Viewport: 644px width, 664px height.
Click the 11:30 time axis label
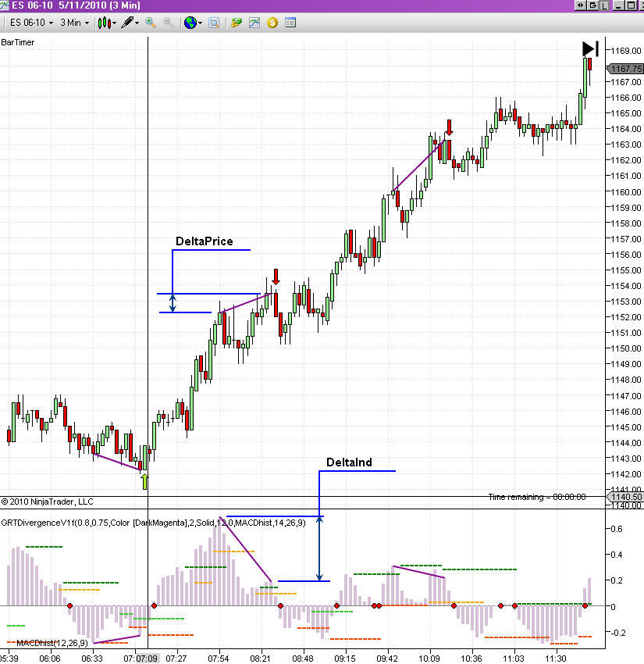coord(555,659)
